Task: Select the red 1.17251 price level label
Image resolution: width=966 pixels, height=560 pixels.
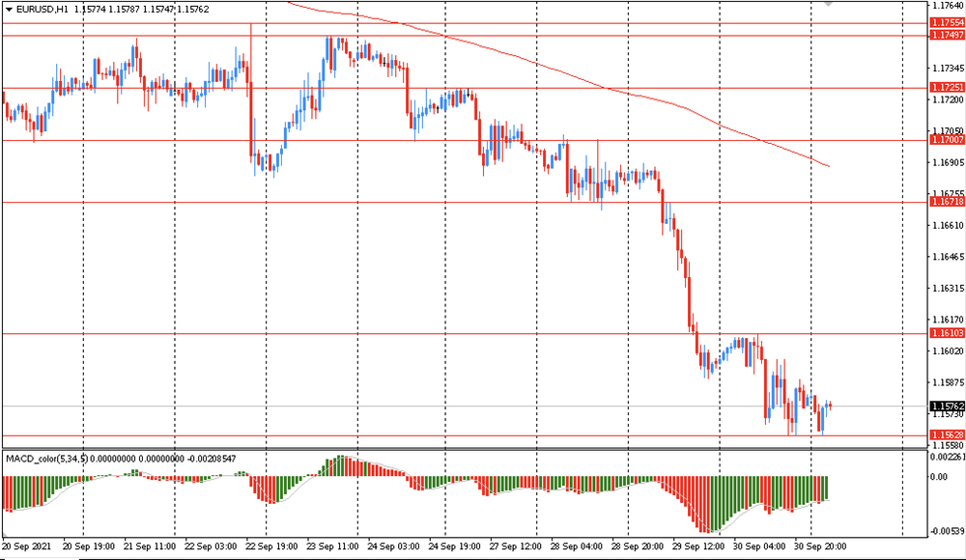Action: (x=948, y=88)
